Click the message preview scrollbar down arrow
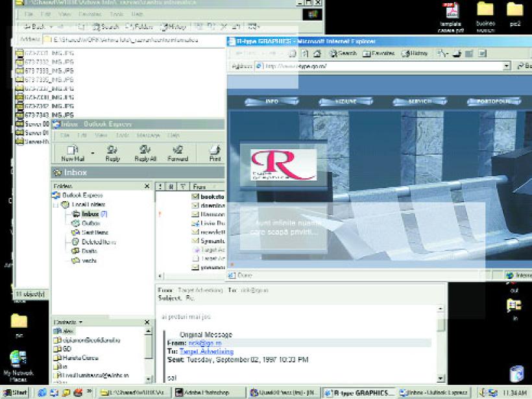 pyautogui.click(x=441, y=378)
